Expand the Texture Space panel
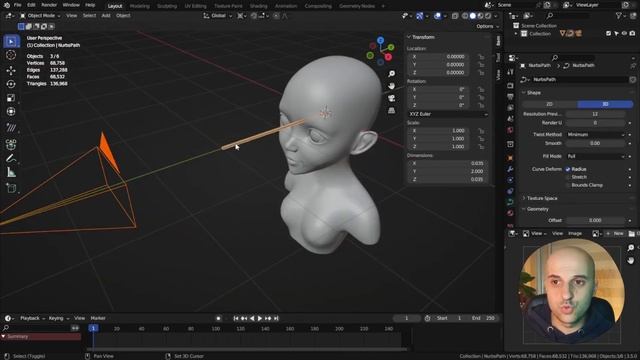Screen dimensions: 640x360 coord(542,198)
